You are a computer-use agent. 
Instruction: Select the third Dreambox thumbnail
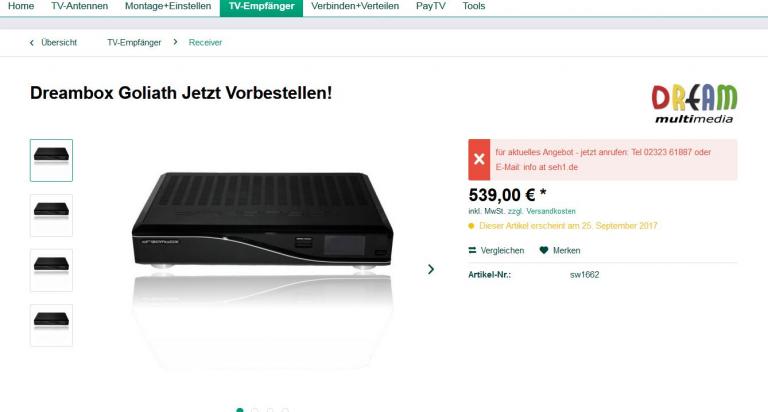(x=51, y=270)
